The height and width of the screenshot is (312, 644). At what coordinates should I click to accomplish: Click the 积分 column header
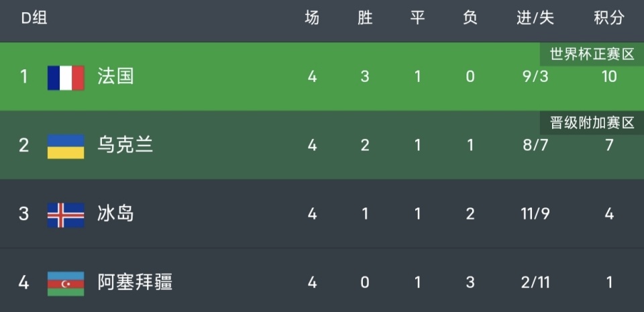(x=608, y=19)
